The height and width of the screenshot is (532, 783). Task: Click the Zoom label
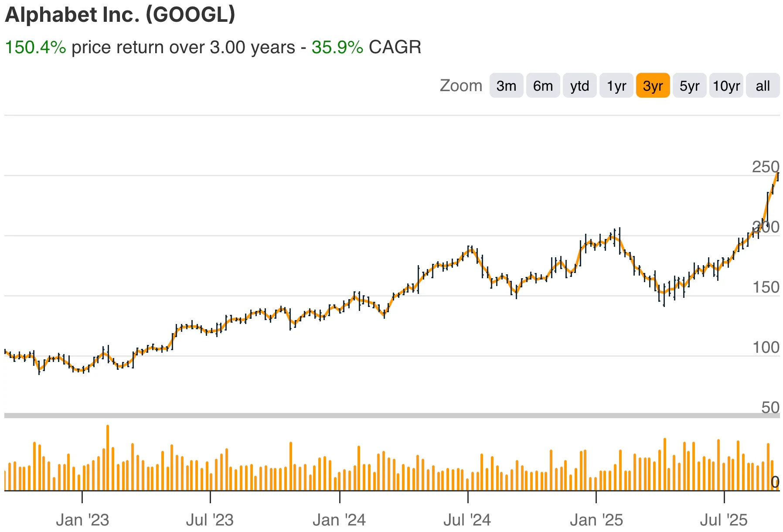tap(460, 85)
